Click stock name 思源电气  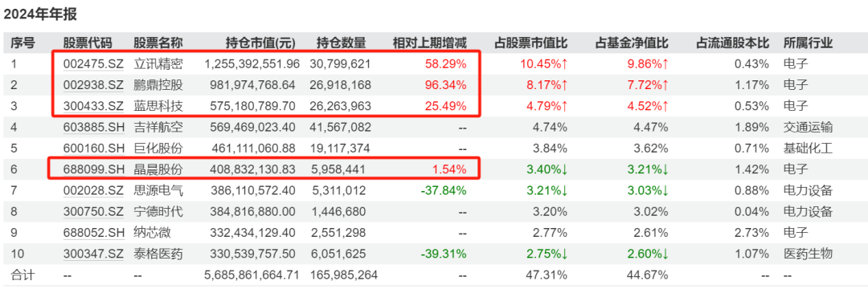pos(158,190)
